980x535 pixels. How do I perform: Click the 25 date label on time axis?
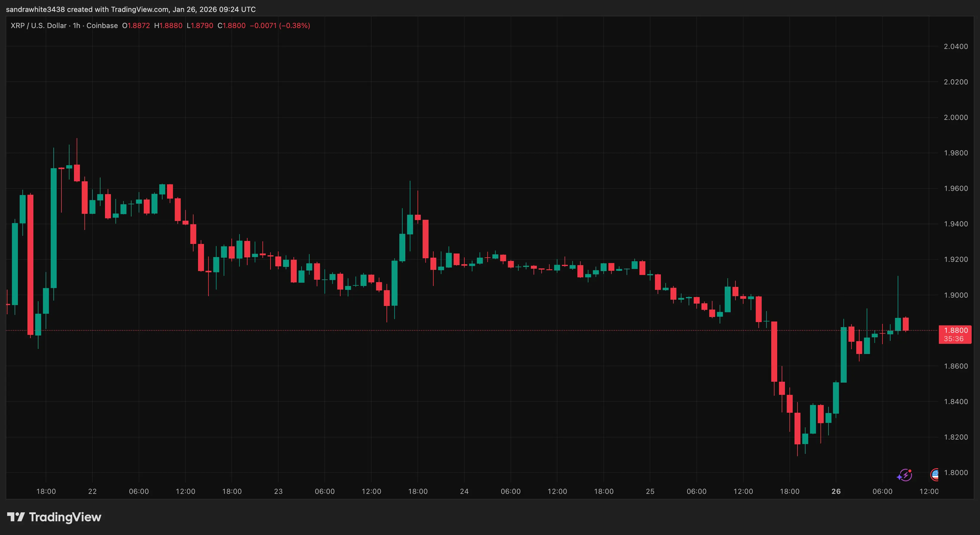tap(650, 491)
